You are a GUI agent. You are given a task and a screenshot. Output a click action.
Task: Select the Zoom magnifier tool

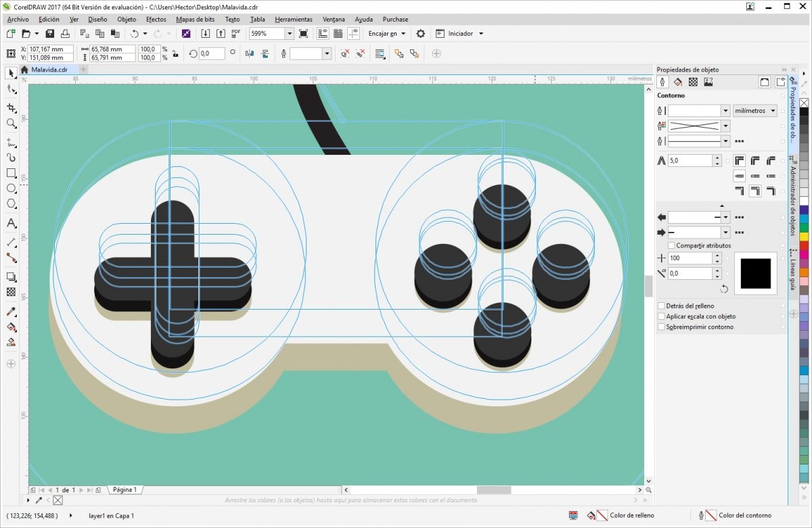click(x=11, y=124)
